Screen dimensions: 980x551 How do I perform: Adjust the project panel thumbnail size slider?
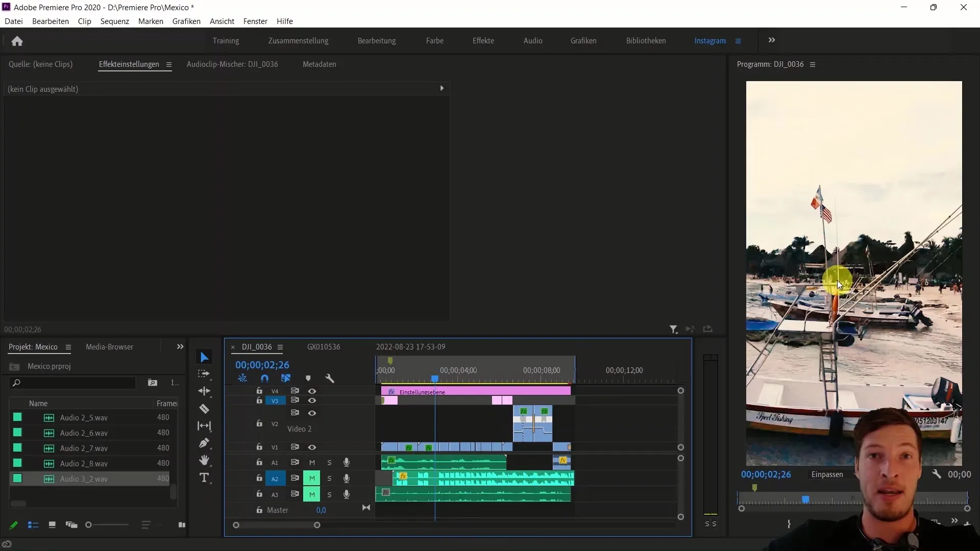(x=89, y=525)
